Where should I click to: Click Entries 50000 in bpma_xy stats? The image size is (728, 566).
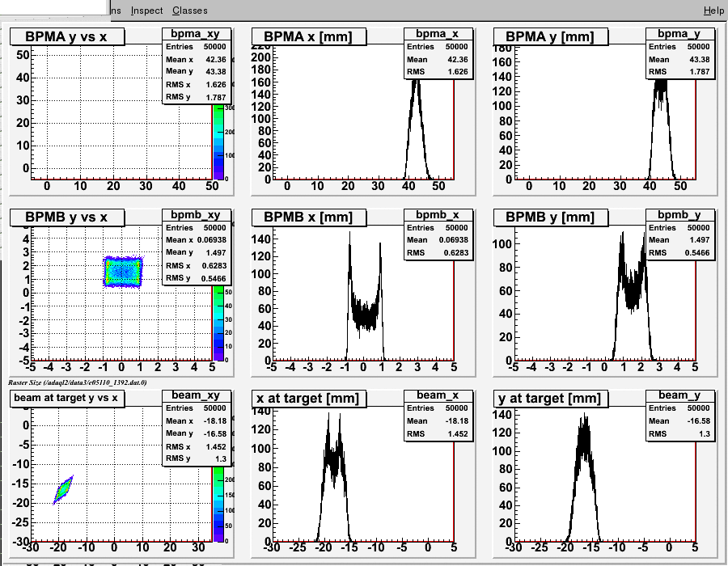click(x=196, y=47)
